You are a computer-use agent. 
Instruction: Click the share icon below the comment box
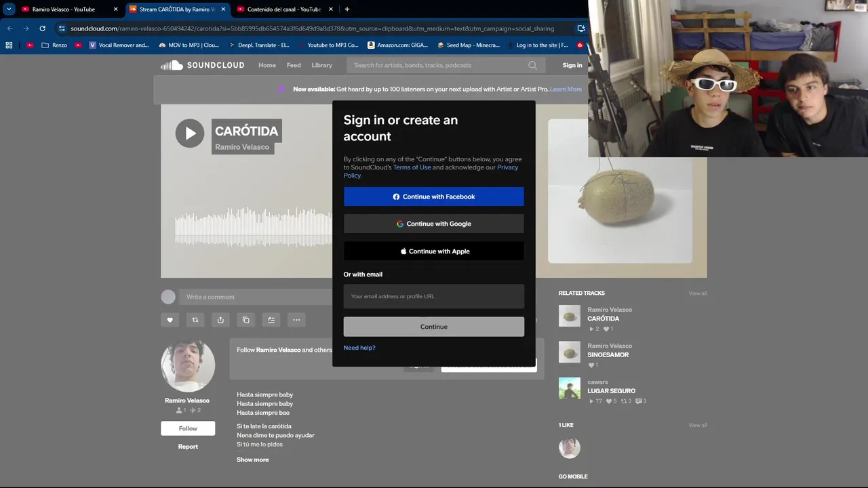(x=220, y=320)
